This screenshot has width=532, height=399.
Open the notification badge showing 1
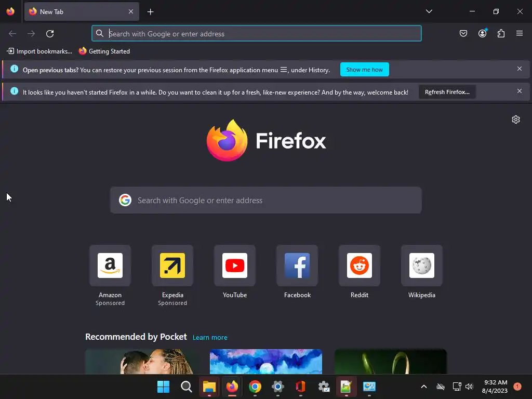(517, 387)
